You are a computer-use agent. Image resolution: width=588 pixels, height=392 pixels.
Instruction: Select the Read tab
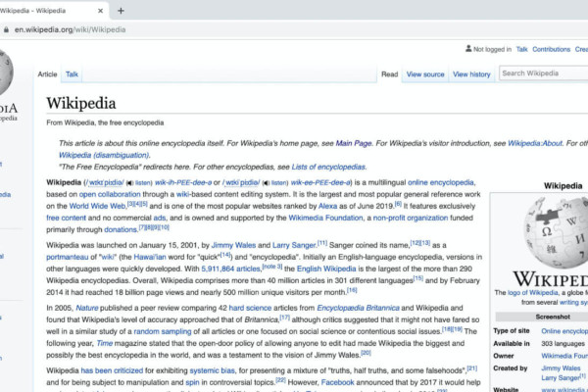coord(389,73)
